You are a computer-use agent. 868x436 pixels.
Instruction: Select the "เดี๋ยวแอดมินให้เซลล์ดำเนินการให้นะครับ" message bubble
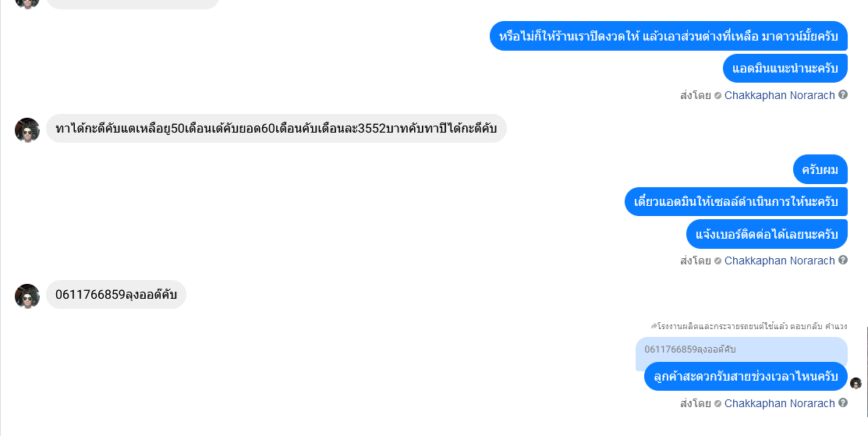[736, 201]
